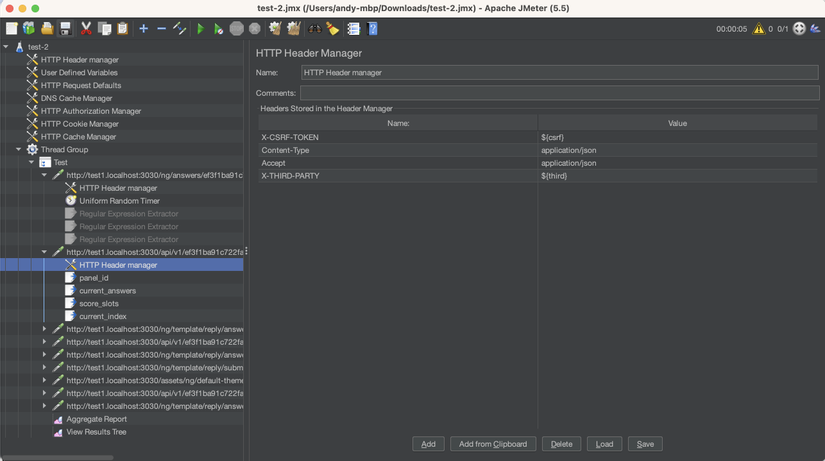The height and width of the screenshot is (461, 825).
Task: Expand the assets/ng/default-theme request
Action: pos(44,380)
